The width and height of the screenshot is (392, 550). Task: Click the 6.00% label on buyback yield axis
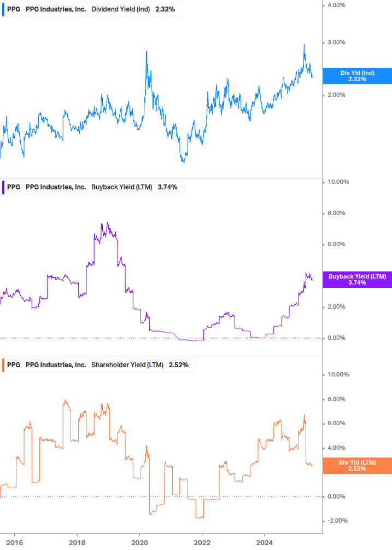pos(336,244)
